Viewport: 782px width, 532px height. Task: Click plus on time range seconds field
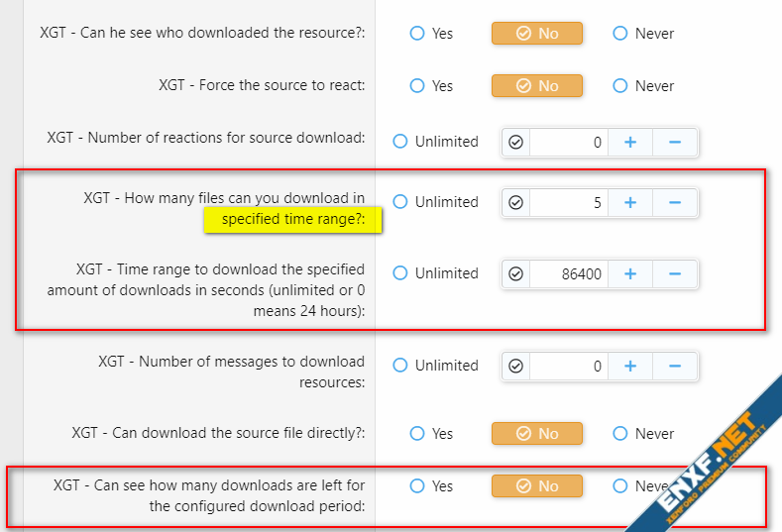pos(629,274)
